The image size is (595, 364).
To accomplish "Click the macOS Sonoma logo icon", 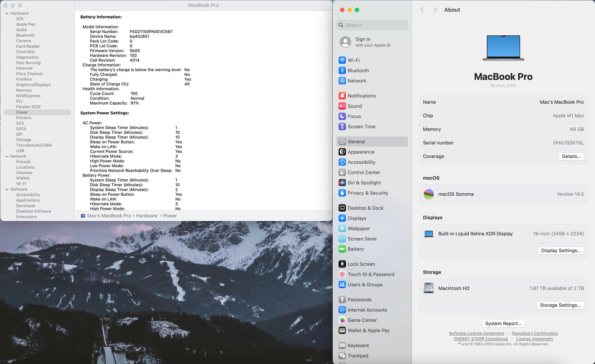I will point(429,194).
